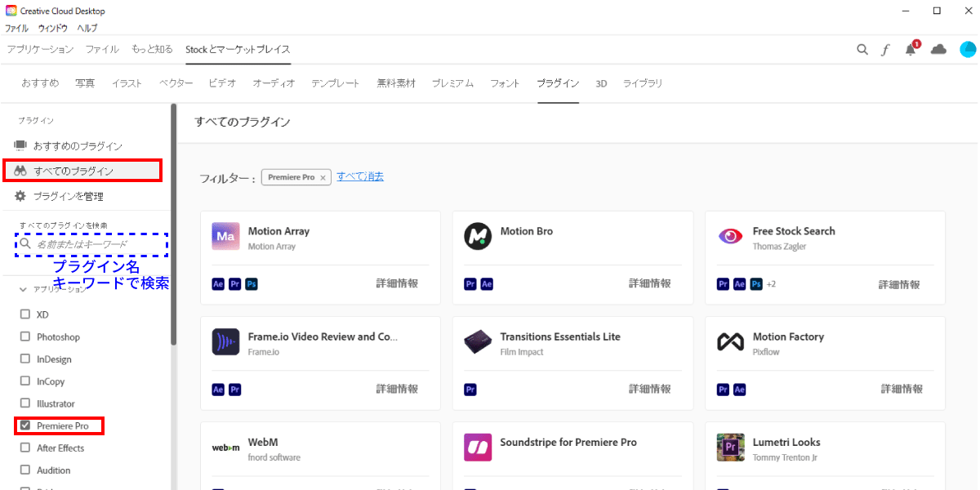This screenshot has width=980, height=490.
Task: Check cloud sync status icon
Action: click(938, 50)
